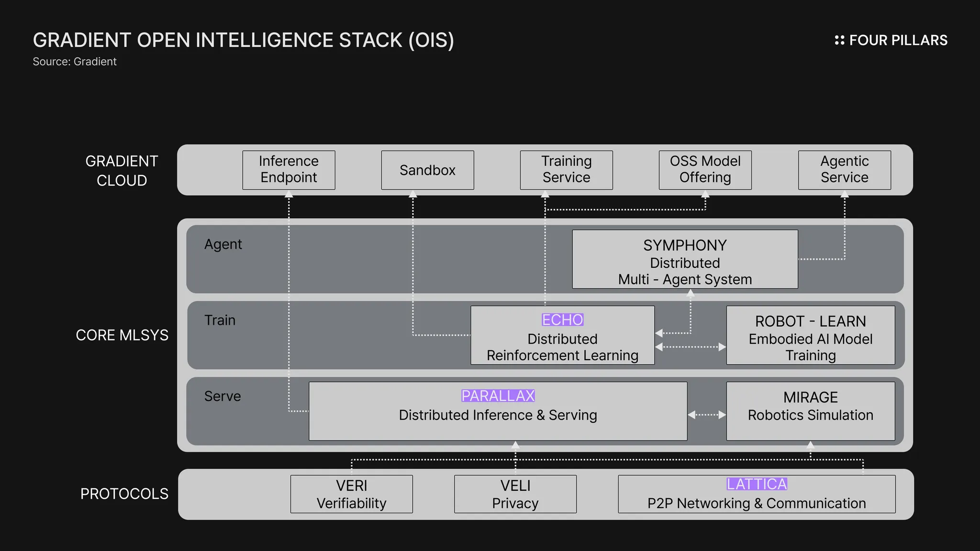Click the highlighted LATTICA label
The width and height of the screenshot is (980, 551).
[757, 484]
